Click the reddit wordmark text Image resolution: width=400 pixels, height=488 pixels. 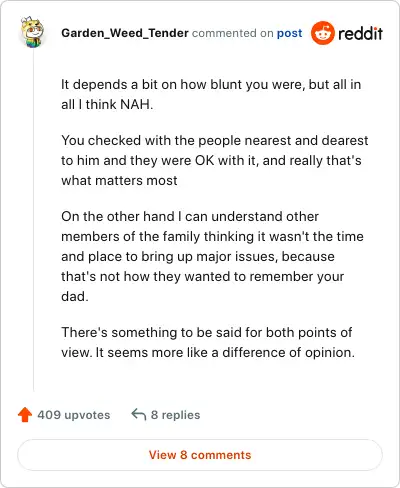click(x=360, y=33)
